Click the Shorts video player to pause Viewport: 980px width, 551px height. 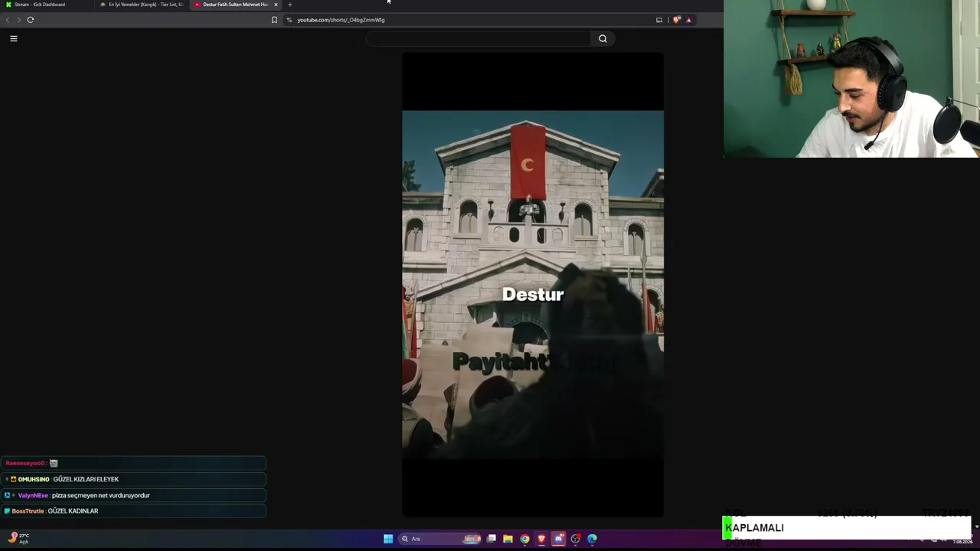(x=533, y=285)
